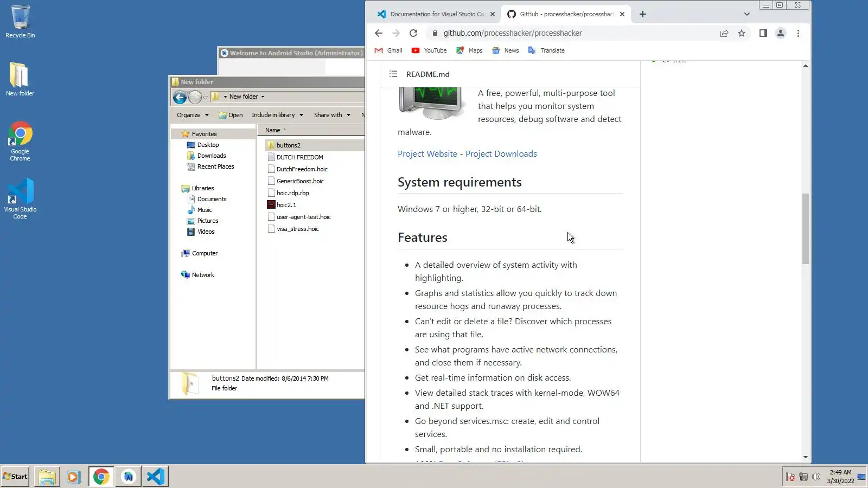Click the Explorer back button
This screenshot has width=868, height=488.
pos(180,97)
